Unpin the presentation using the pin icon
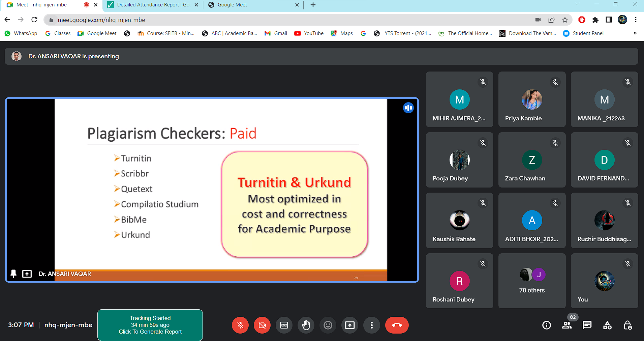This screenshot has height=341, width=644. tap(13, 274)
